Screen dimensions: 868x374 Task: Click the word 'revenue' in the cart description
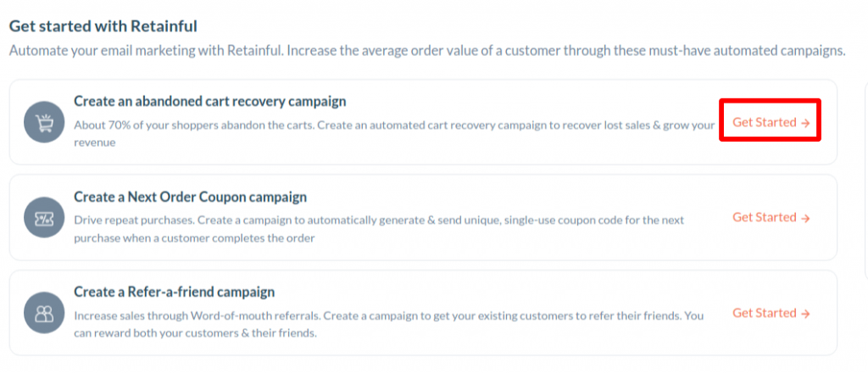tap(95, 142)
